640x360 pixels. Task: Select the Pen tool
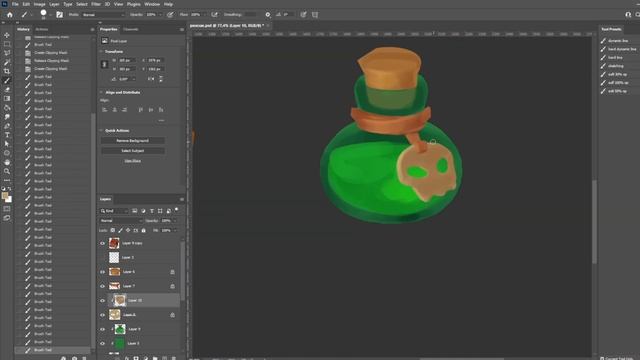coord(7,126)
